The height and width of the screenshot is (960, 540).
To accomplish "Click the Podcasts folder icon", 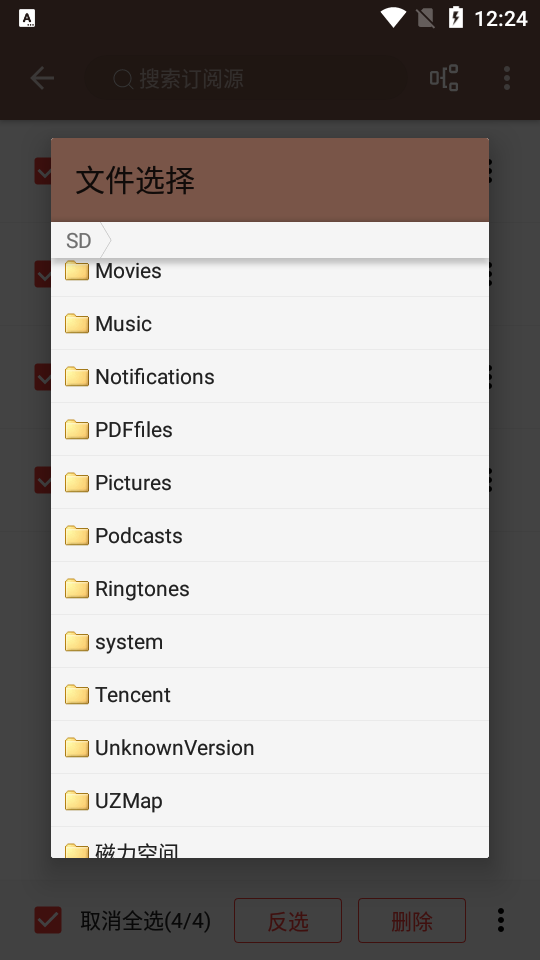I will tap(77, 536).
